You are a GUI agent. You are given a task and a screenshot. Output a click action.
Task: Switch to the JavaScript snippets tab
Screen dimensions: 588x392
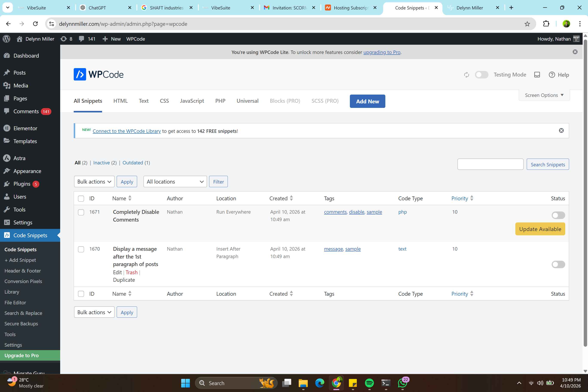(x=192, y=101)
